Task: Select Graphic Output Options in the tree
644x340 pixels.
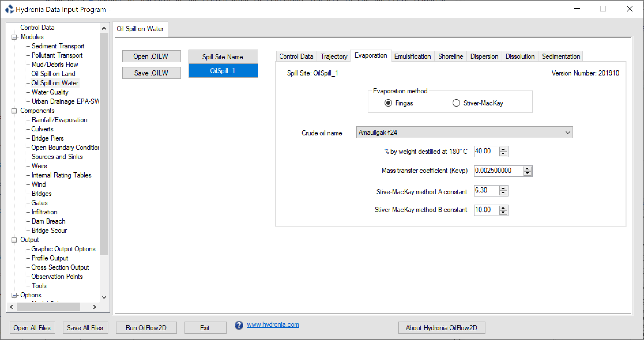Action: [x=63, y=249]
